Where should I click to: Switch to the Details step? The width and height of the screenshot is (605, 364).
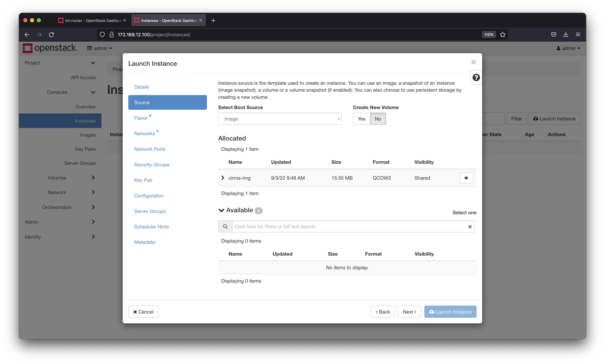tap(141, 87)
